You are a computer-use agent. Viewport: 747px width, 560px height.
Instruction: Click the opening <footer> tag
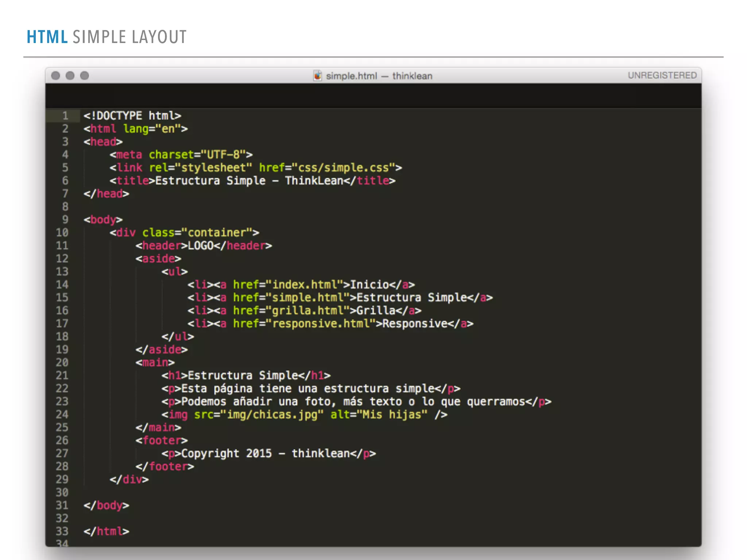click(x=162, y=440)
